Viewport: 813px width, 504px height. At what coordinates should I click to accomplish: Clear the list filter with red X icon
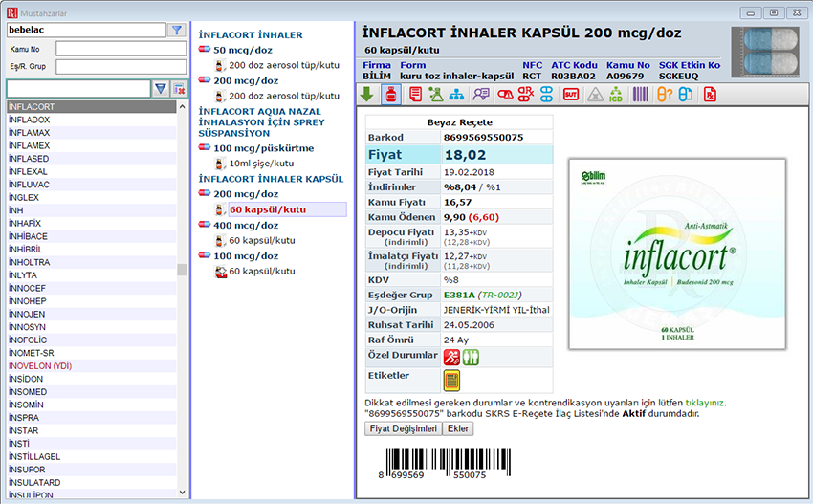tap(179, 89)
